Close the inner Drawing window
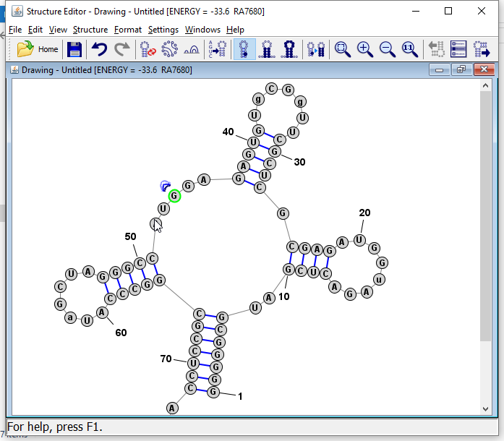Screen dimensions: 504x441 click(x=484, y=69)
